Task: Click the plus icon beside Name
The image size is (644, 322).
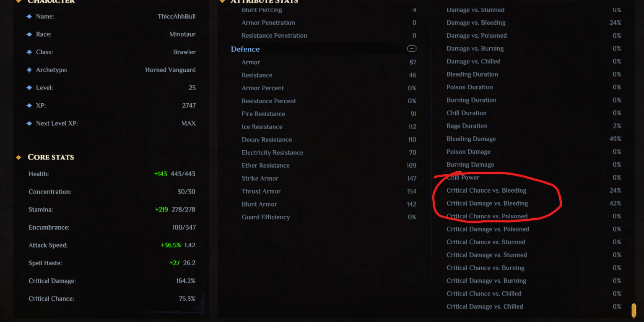Action: (29, 16)
